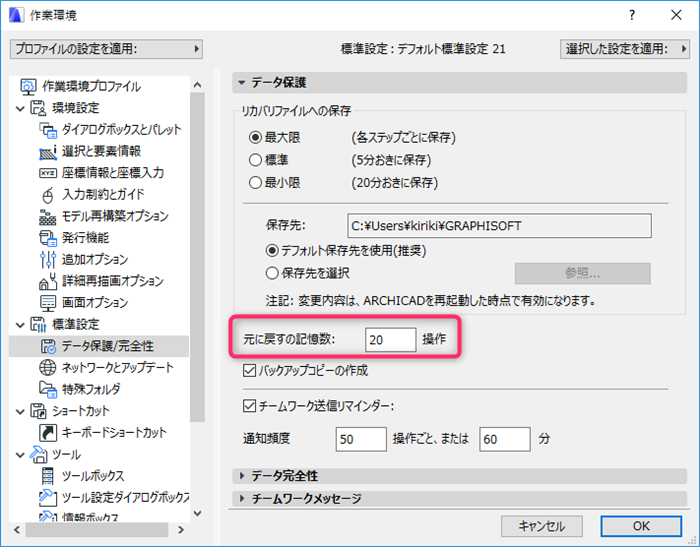This screenshot has width=700, height=547.
Task: Click the tree horizontal scroll right arrow
Action: (x=181, y=530)
